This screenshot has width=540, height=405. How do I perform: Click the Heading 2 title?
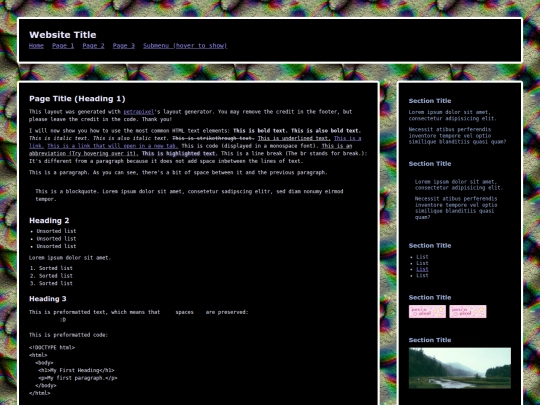(49, 220)
